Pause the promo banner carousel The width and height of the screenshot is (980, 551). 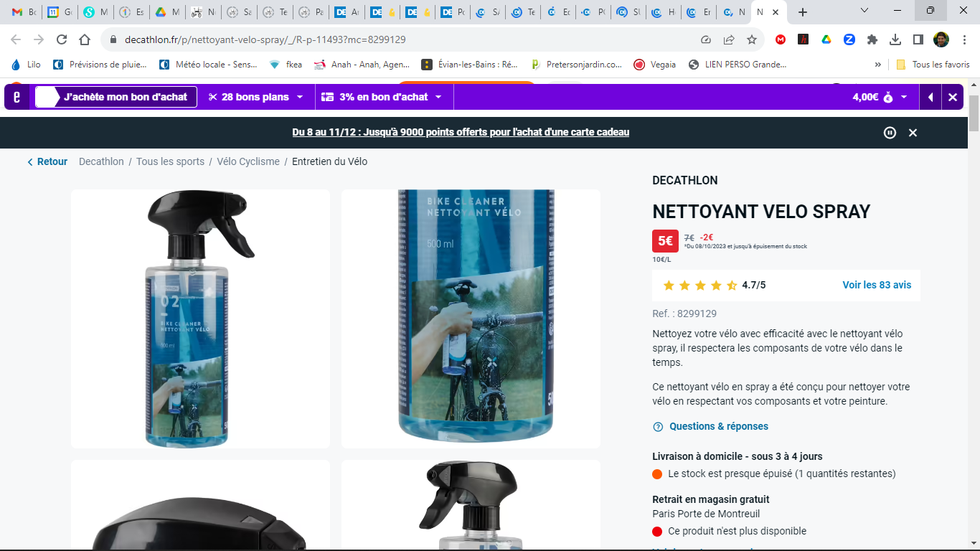890,133
